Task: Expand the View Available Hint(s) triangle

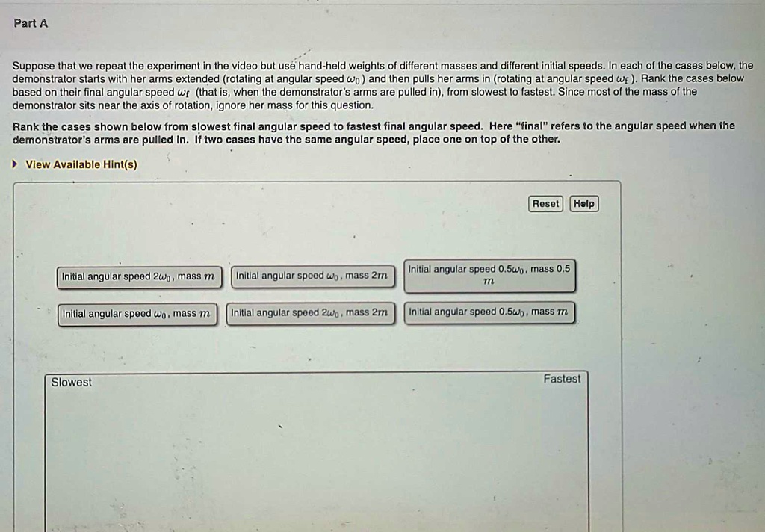Action: tap(16, 164)
